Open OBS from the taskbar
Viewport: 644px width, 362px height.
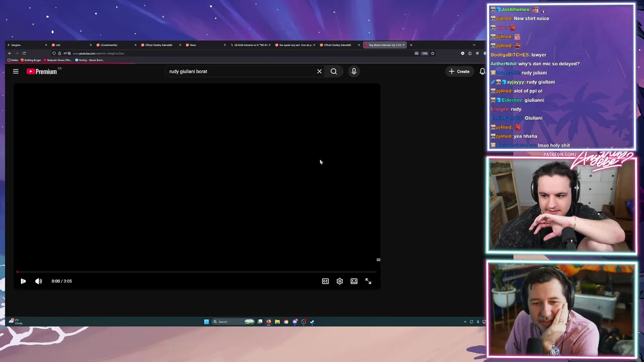coord(303,322)
